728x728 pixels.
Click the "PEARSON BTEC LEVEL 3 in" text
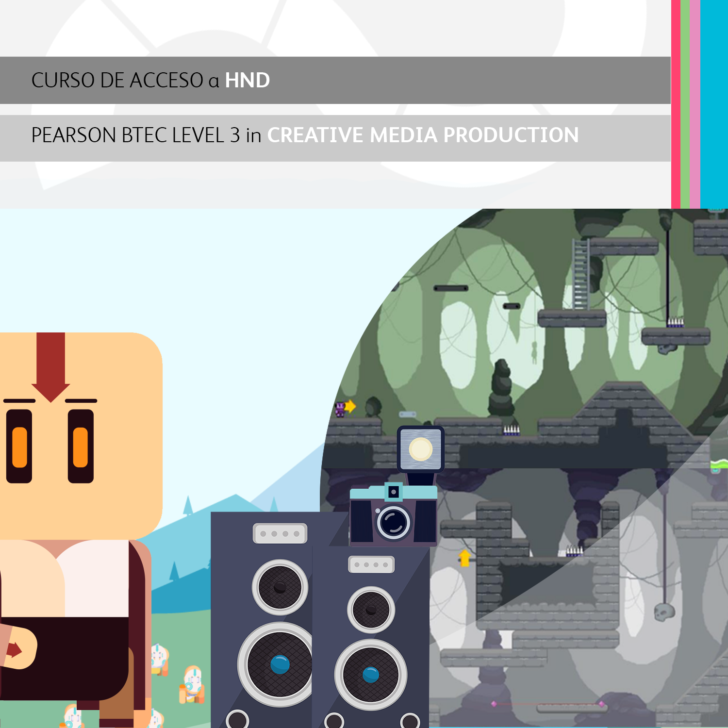tap(146, 135)
